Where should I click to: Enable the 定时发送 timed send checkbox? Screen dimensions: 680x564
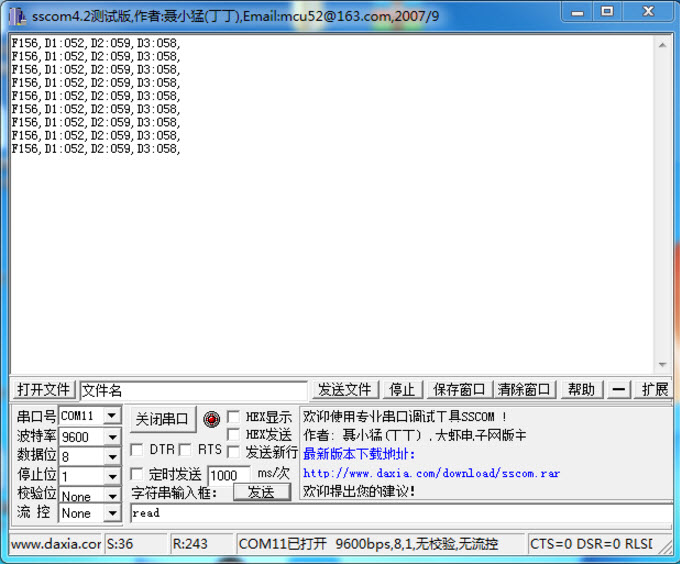(137, 473)
